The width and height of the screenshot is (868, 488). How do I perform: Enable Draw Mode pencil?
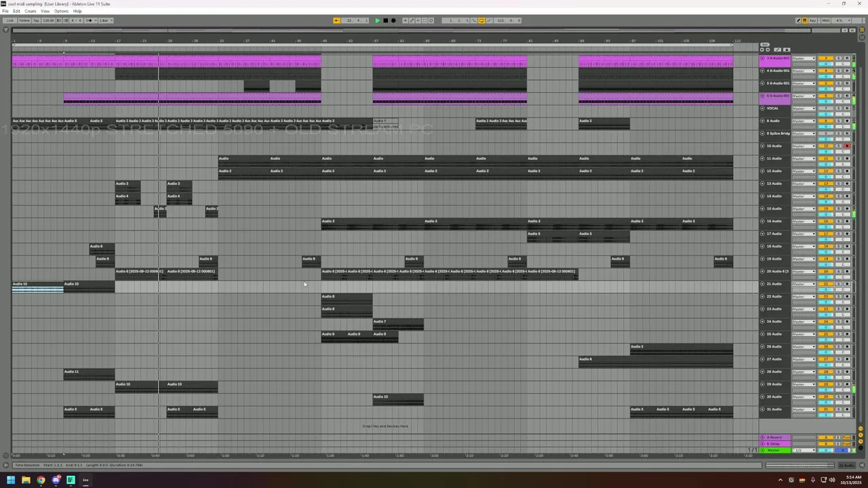click(798, 20)
